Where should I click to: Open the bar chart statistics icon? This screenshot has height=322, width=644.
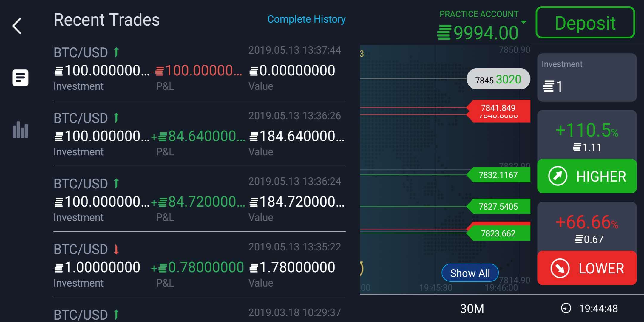coord(20,130)
